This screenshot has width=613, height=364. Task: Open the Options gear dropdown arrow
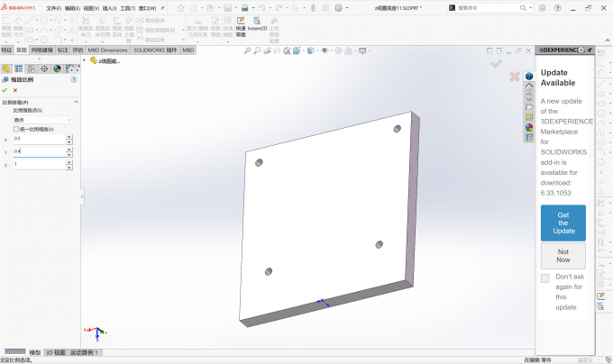pyautogui.click(x=347, y=8)
